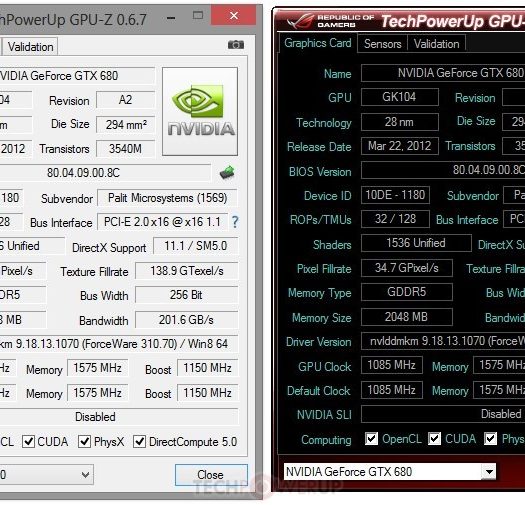Screen dimensions: 525x505
Task: Open Validation tab in ROG window
Action: pyautogui.click(x=436, y=44)
